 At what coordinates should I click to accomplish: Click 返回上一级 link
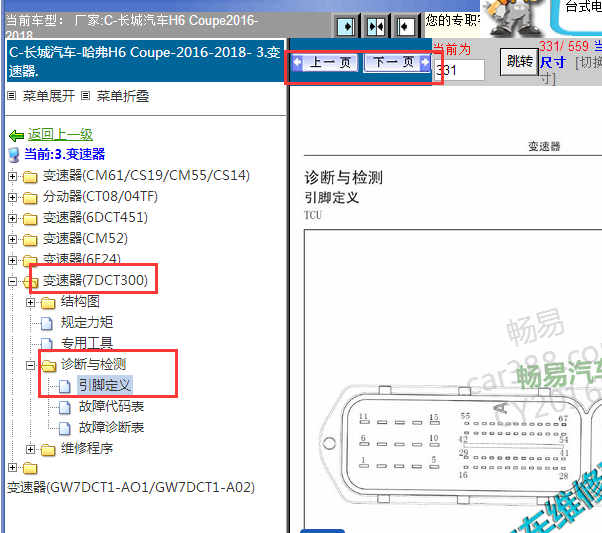coord(60,135)
